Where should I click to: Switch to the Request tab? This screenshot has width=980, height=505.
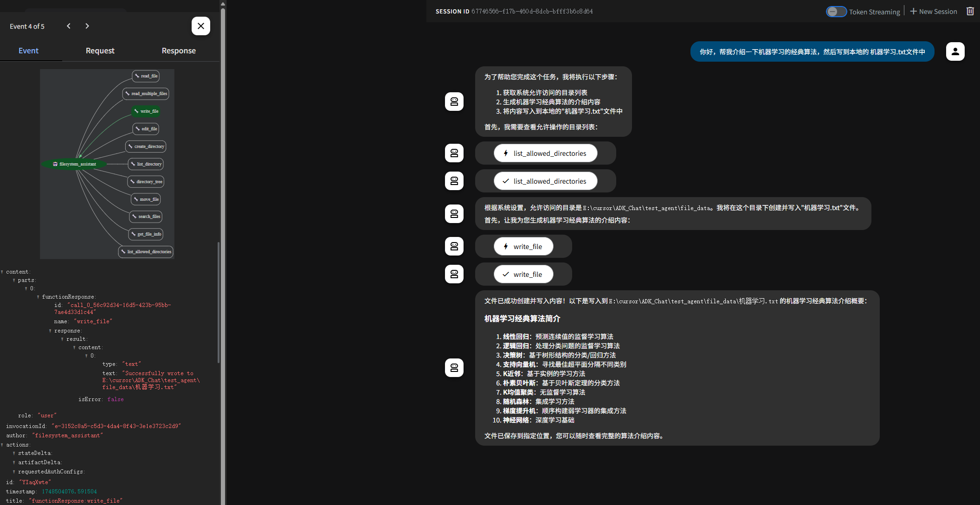[x=100, y=51]
